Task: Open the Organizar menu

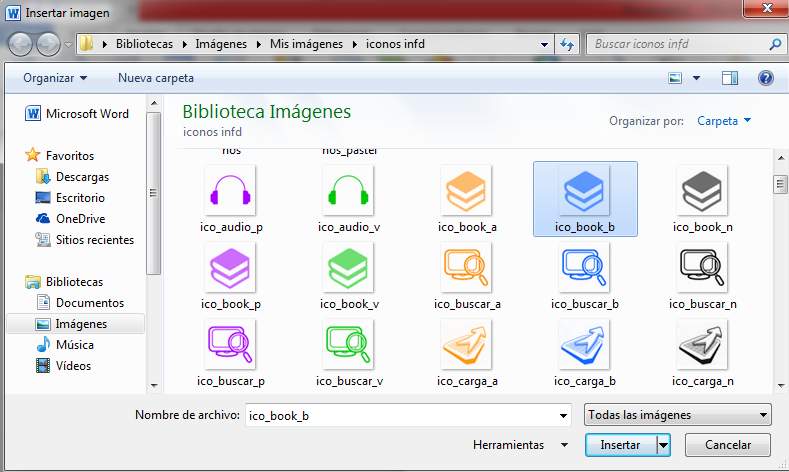Action: 55,78
